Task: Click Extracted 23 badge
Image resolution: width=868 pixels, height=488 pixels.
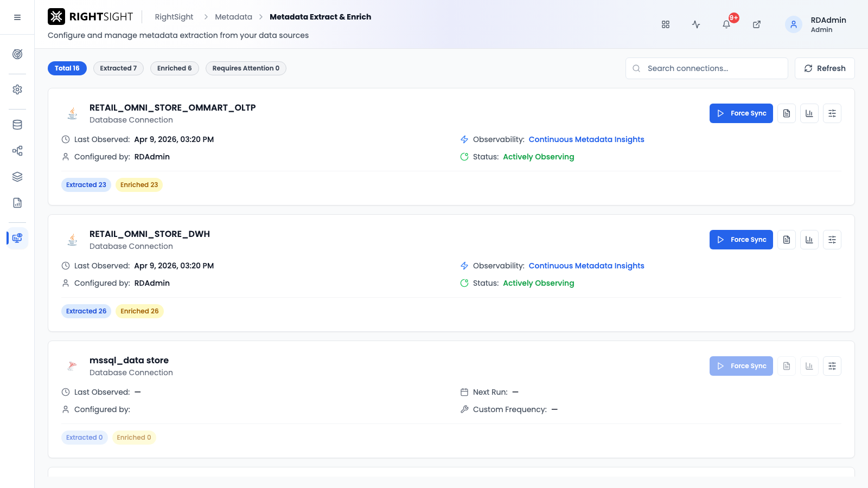Action: click(x=86, y=185)
